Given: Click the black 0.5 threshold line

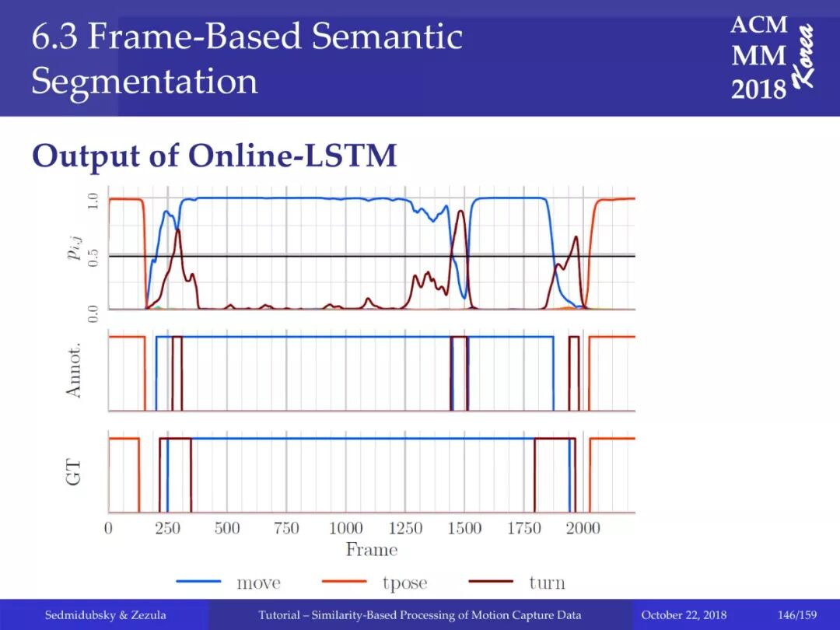Looking at the screenshot, I should 371,257.
